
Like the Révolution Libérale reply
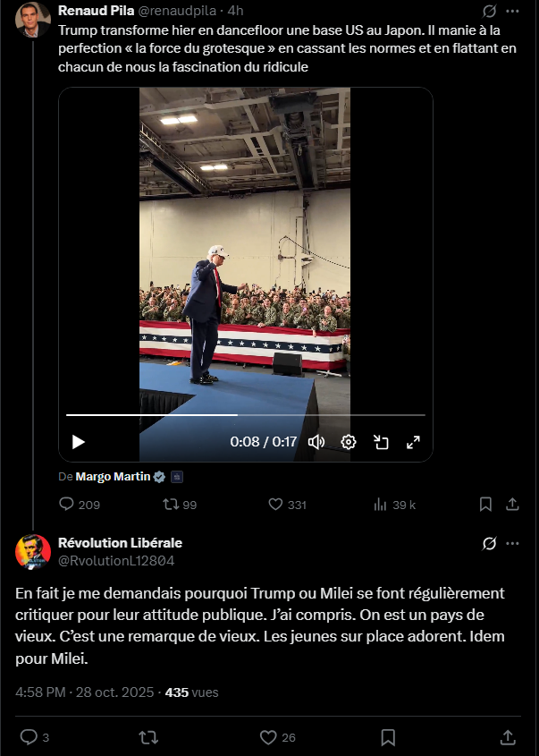(268, 737)
